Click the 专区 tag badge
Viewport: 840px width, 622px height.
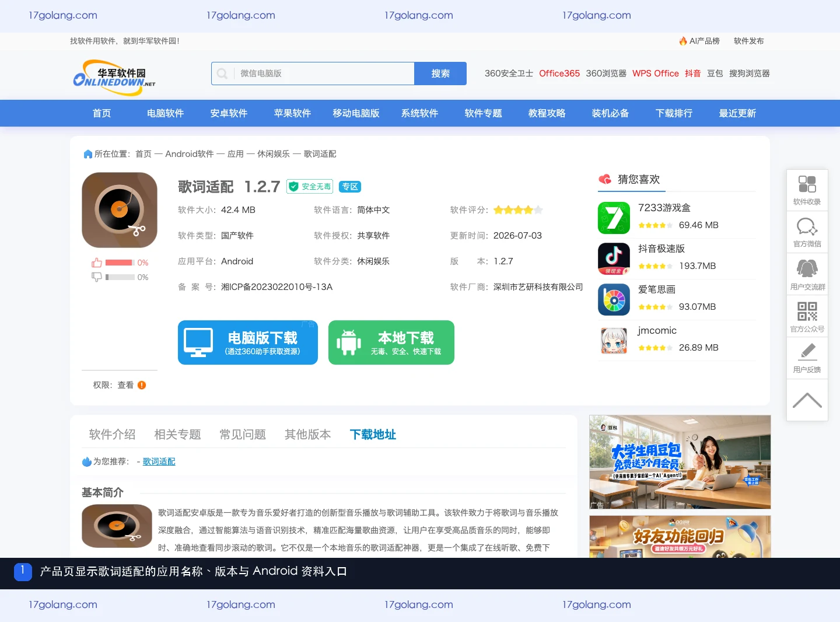point(350,187)
